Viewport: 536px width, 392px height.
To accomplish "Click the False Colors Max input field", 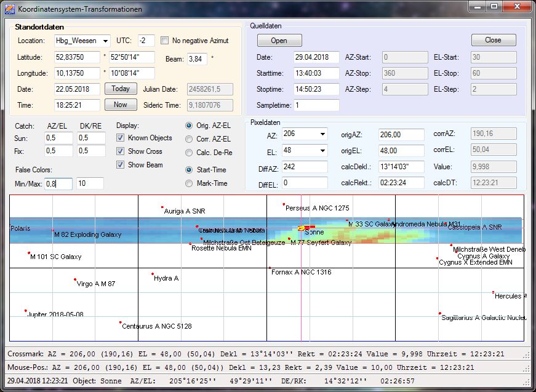I will 90,183.
